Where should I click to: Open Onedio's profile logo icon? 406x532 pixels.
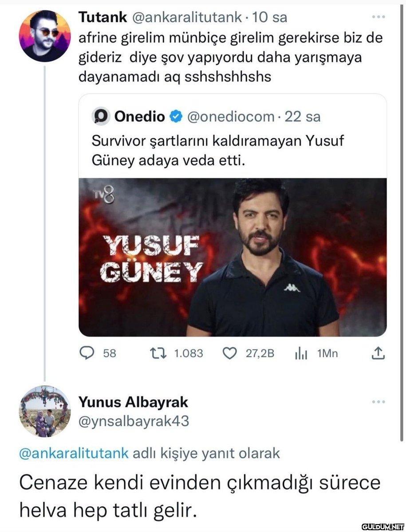click(x=101, y=117)
